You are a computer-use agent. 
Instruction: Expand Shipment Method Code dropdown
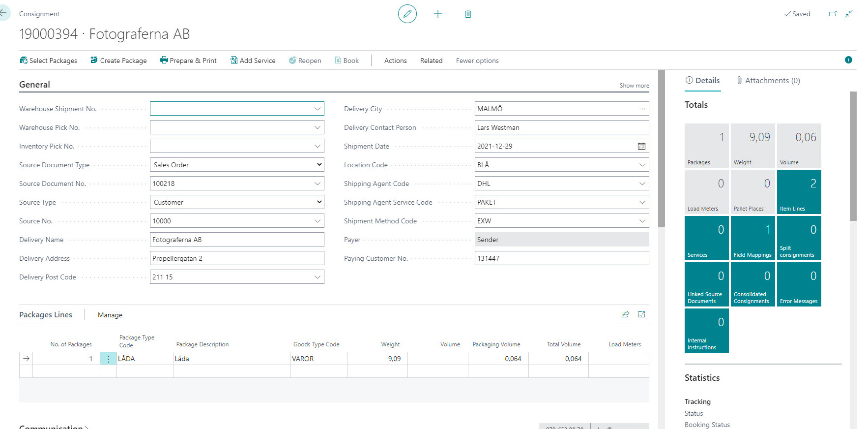642,221
